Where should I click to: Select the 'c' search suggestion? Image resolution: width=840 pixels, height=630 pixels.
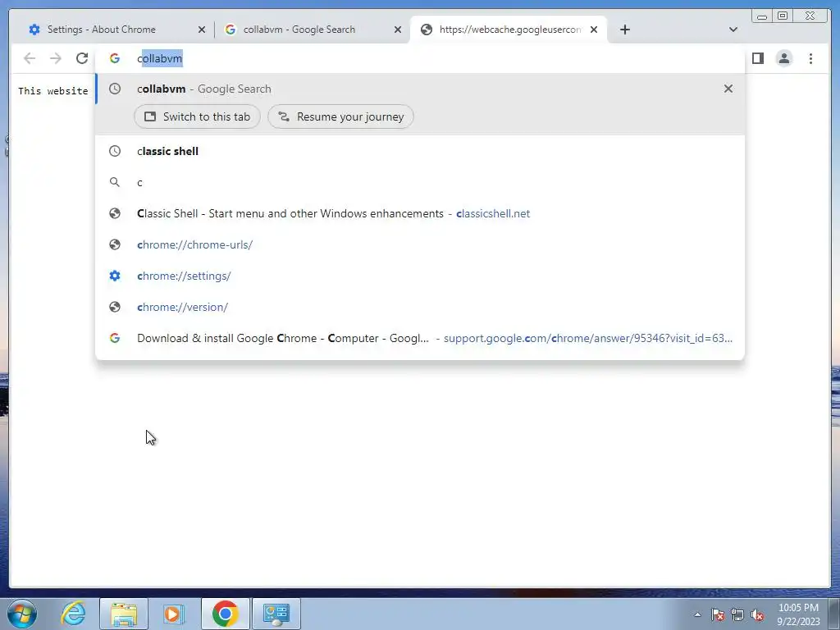(x=420, y=182)
